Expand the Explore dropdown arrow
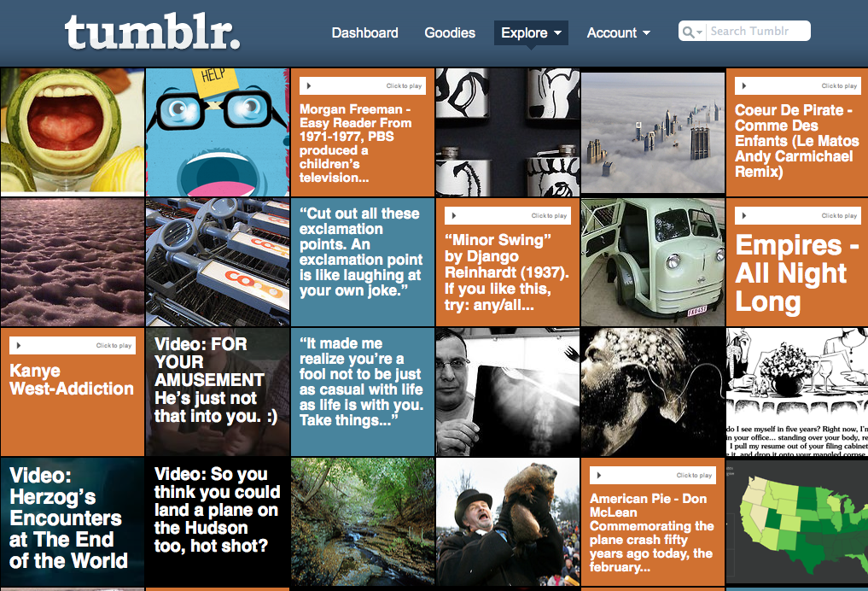The width and height of the screenshot is (868, 591). click(557, 32)
